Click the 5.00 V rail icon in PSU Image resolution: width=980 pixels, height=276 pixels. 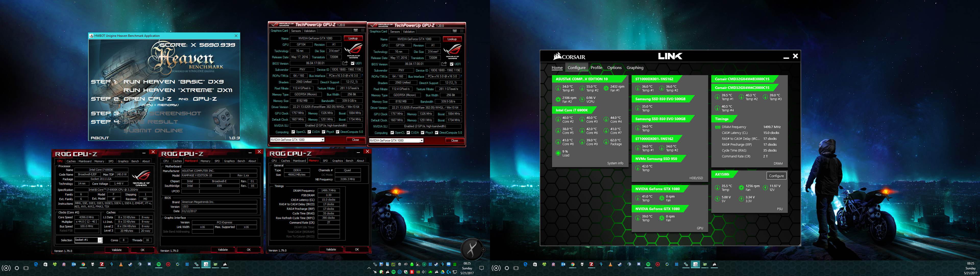click(717, 199)
